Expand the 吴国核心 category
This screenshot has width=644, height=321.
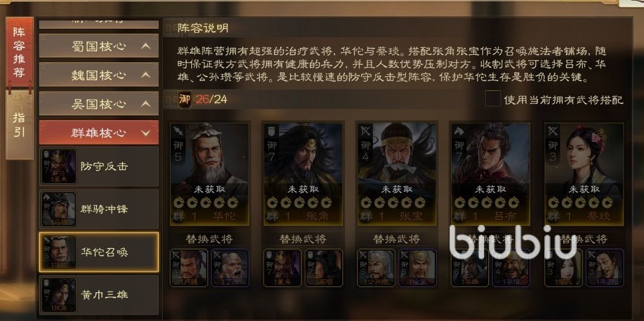pos(98,103)
